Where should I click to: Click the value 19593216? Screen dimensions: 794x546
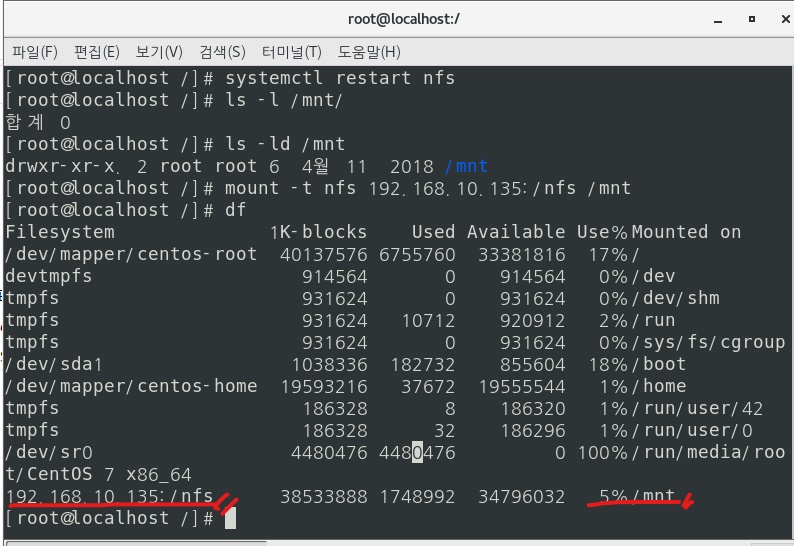(324, 387)
